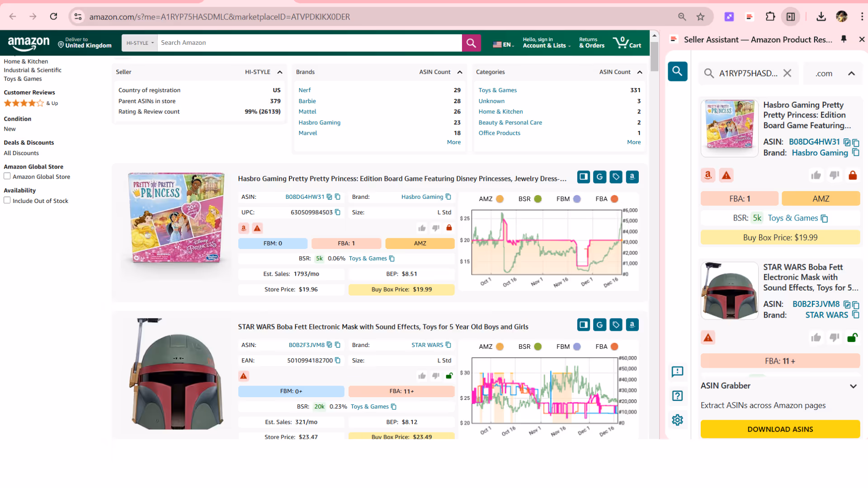Screen dimensions: 868x488
Task: Copy STAR WARS brand name in main listing
Action: (448, 345)
